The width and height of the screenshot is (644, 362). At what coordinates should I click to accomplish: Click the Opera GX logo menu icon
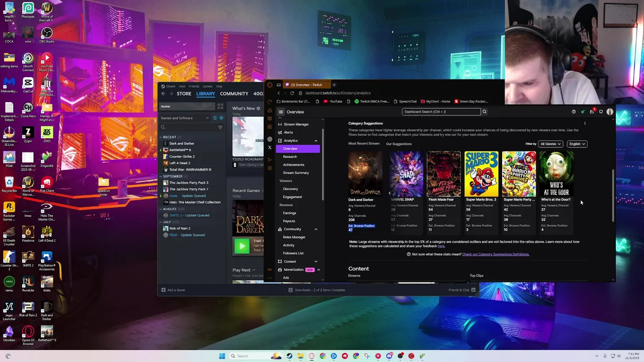pyautogui.click(x=270, y=84)
